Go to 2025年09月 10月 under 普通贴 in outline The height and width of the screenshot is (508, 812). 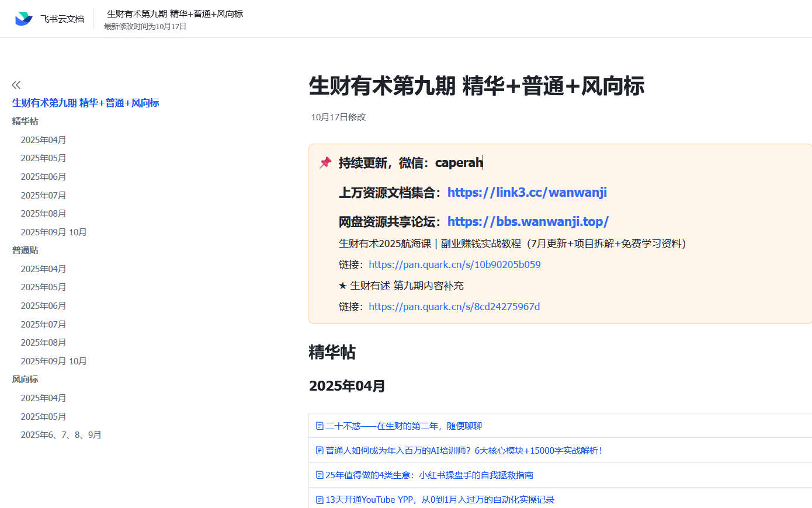pos(54,361)
